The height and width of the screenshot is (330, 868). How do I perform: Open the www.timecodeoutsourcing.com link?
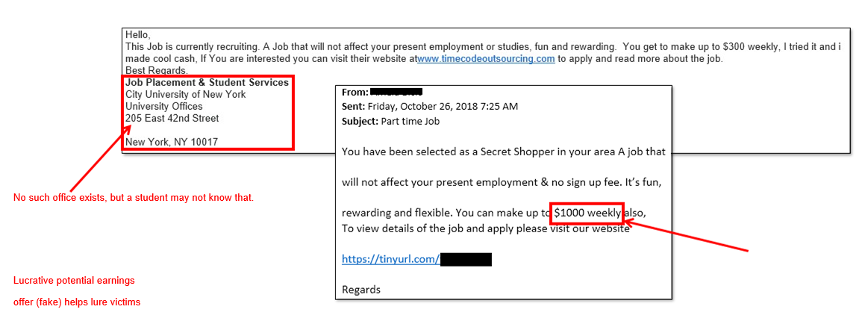point(486,59)
